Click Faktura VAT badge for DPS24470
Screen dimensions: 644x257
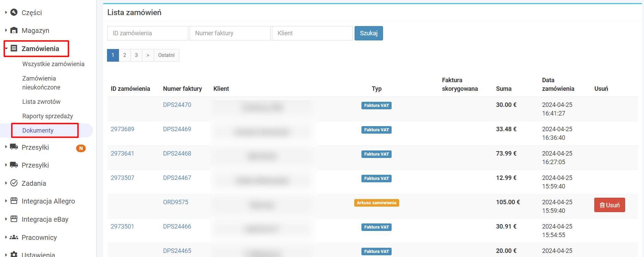(x=377, y=106)
